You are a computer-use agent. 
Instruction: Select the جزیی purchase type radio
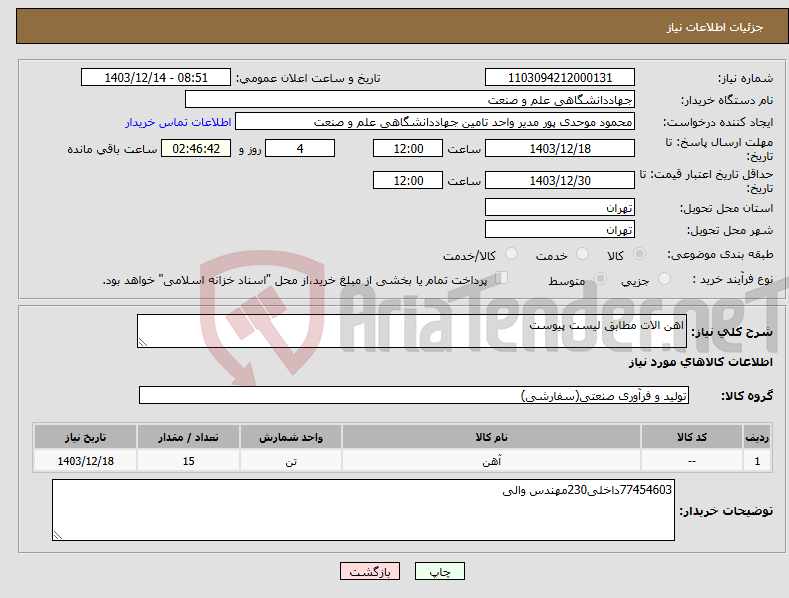point(664,278)
